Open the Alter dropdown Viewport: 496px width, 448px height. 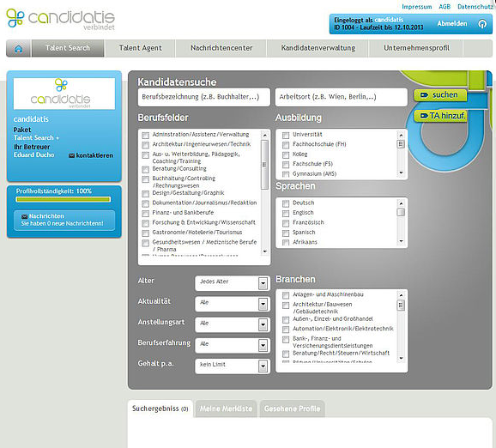[x=233, y=283]
